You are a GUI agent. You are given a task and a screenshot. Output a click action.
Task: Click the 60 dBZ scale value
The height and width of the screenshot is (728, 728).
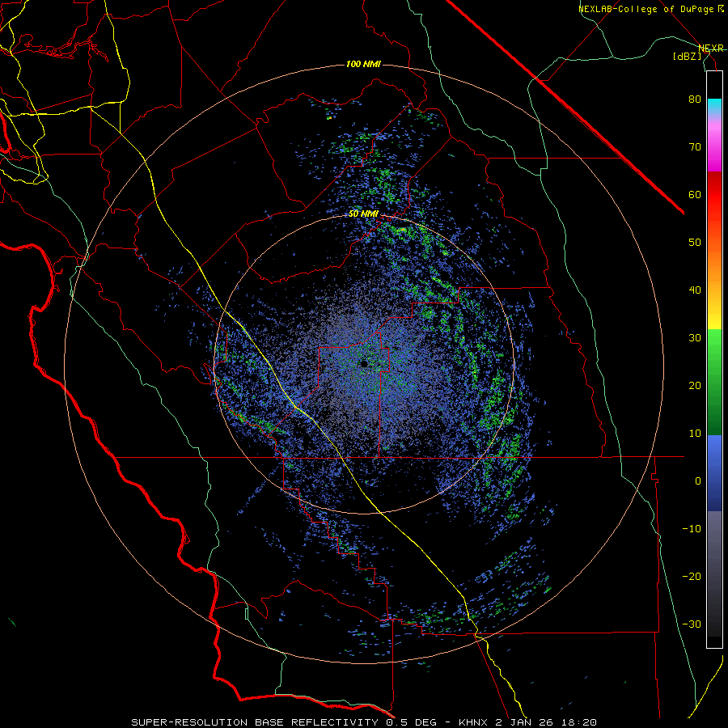[x=695, y=194]
